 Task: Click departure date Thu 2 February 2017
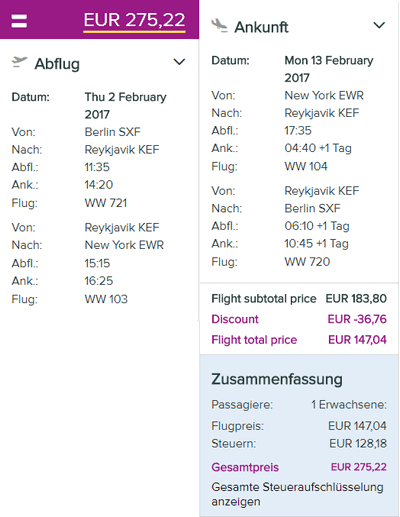point(125,106)
